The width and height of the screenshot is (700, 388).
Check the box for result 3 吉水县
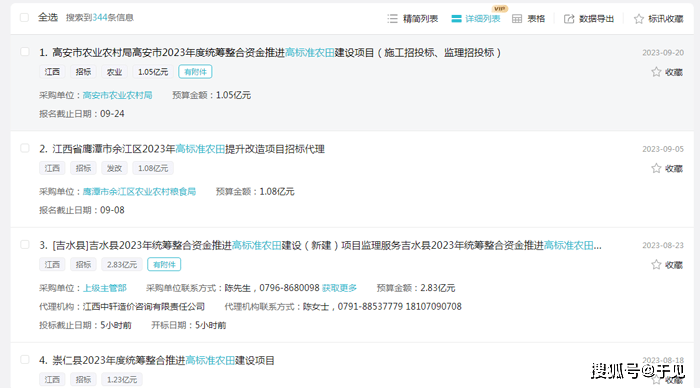[x=25, y=245]
